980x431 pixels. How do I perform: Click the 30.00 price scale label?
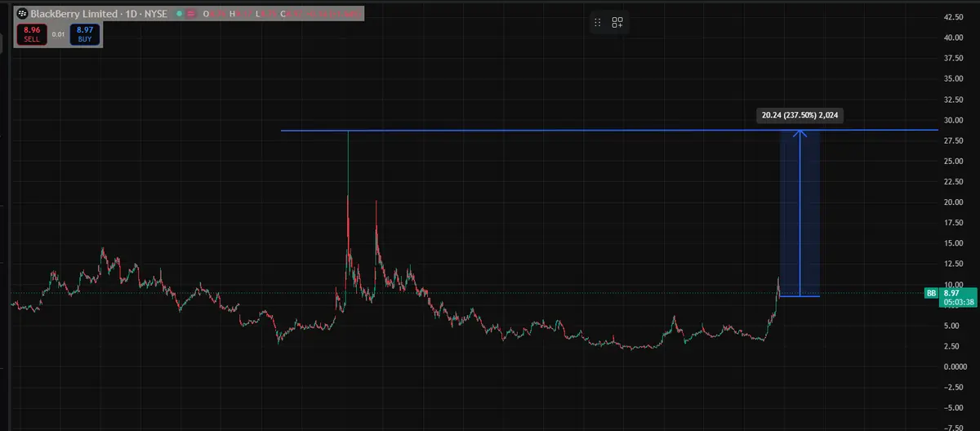[x=954, y=120]
